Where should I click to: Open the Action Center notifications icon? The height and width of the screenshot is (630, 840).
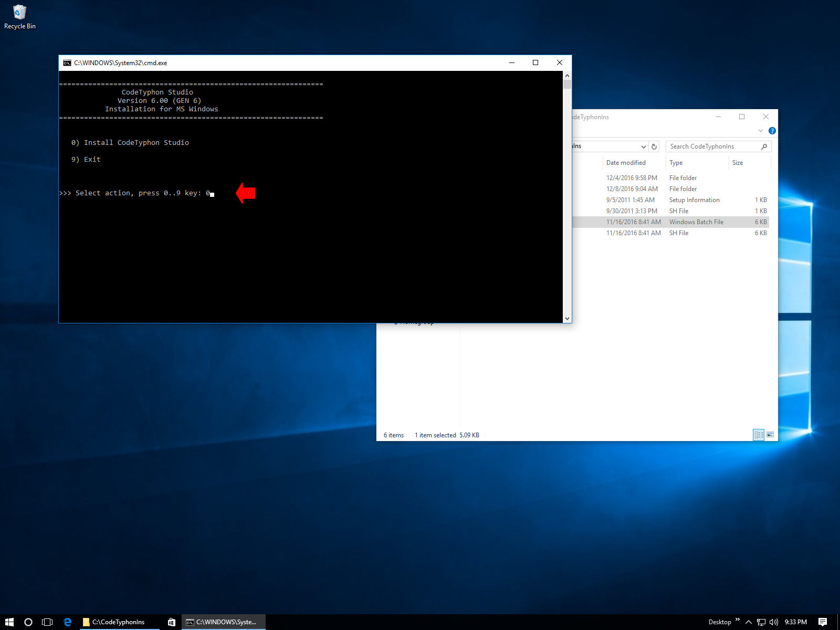pyautogui.click(x=823, y=622)
